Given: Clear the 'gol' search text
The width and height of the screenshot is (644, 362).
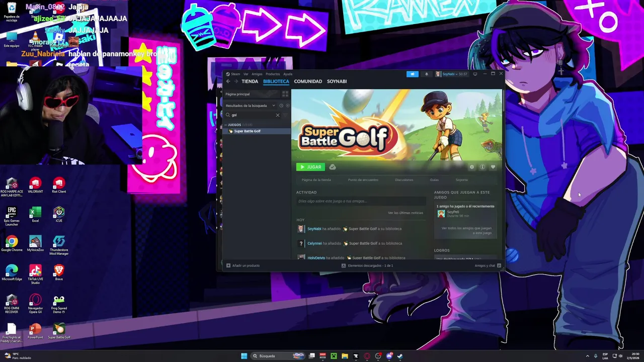Looking at the screenshot, I should pos(277,115).
